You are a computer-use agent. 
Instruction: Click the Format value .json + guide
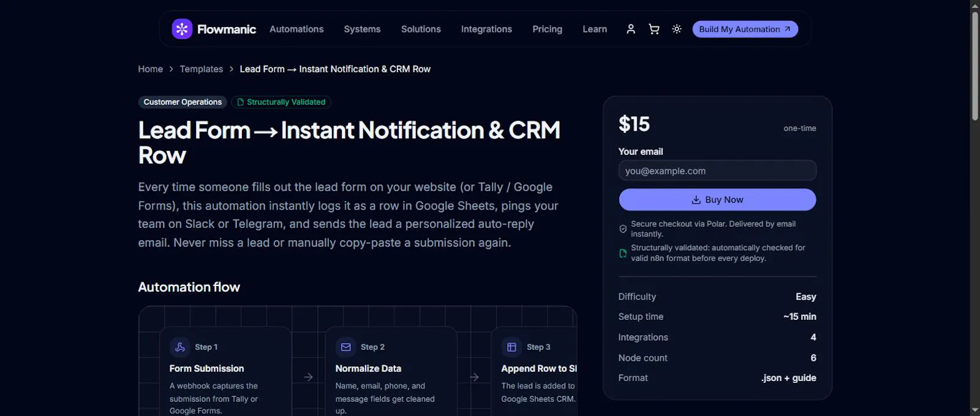click(788, 378)
